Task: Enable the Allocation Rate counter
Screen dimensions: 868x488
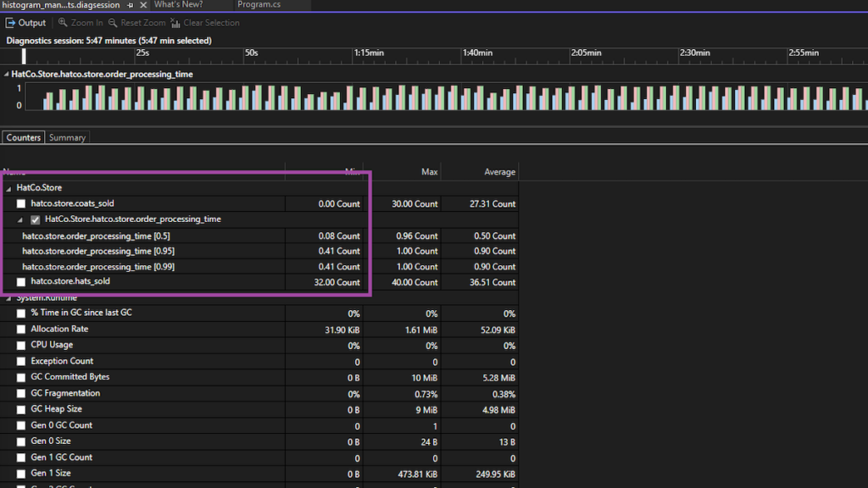Action: pyautogui.click(x=19, y=329)
